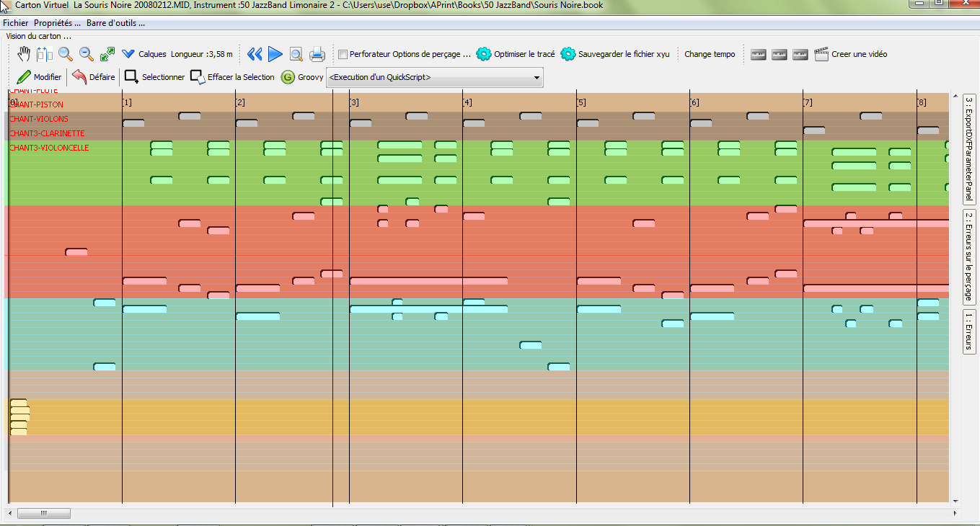The width and height of the screenshot is (980, 526).
Task: Rewind to start with double-arrow icon
Action: (x=255, y=54)
